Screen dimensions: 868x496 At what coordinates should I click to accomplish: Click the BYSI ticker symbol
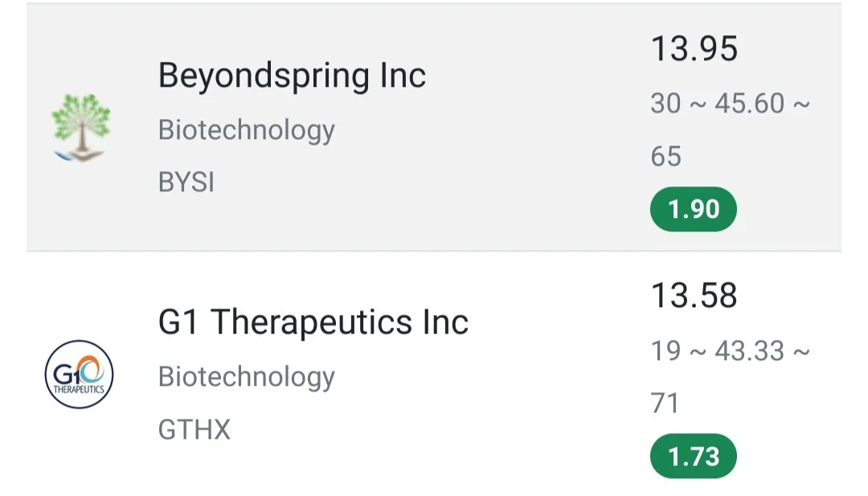[186, 182]
